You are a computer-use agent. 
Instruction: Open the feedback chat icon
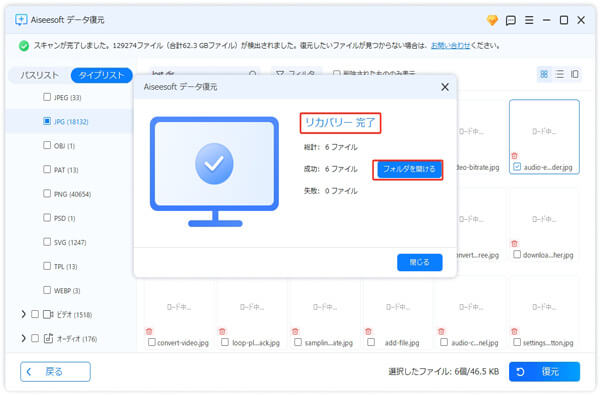[510, 20]
